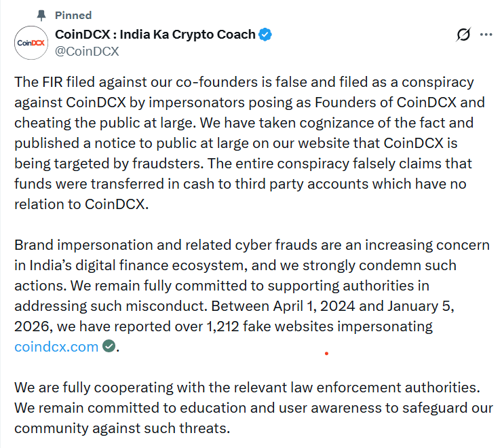The image size is (502, 448).
Task: Open the coindcx.com link
Action: point(56,347)
